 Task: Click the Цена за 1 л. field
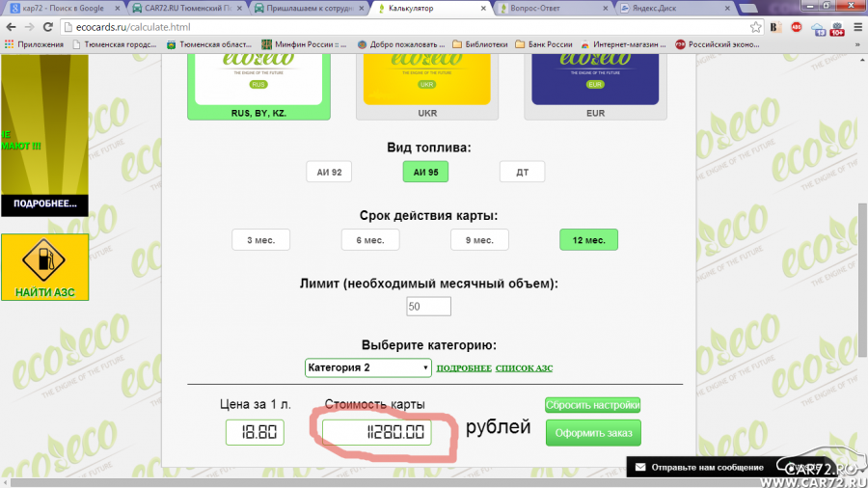255,432
